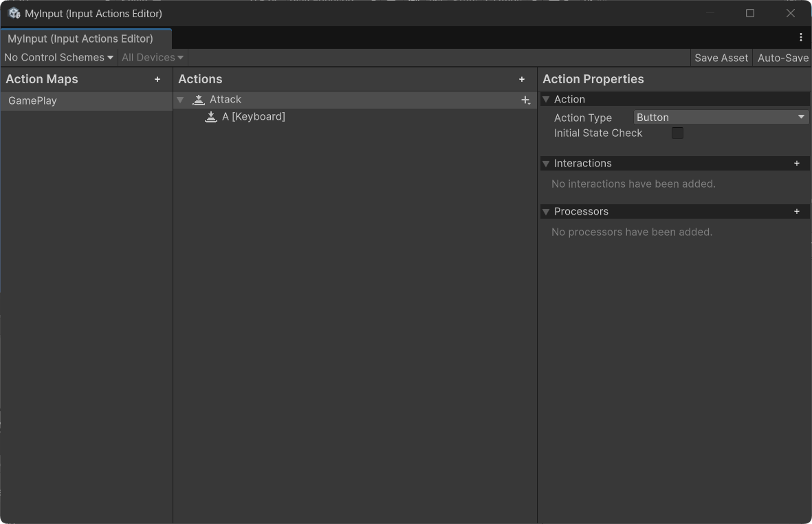Screen dimensions: 812x524
Task: Add a new processor with plus icon
Action: (796, 211)
